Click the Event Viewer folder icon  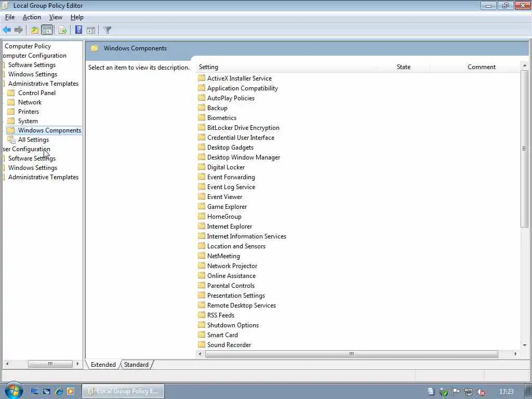[202, 196]
